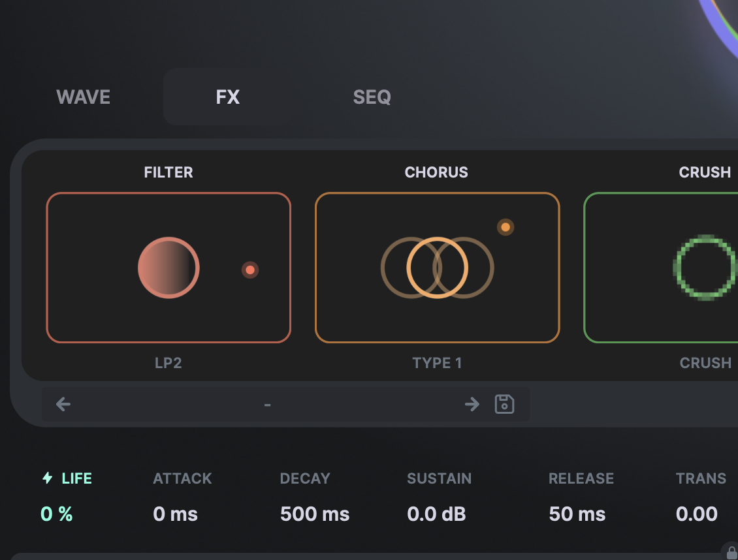This screenshot has height=560, width=738.
Task: Click the 50 ms release value
Action: (577, 514)
